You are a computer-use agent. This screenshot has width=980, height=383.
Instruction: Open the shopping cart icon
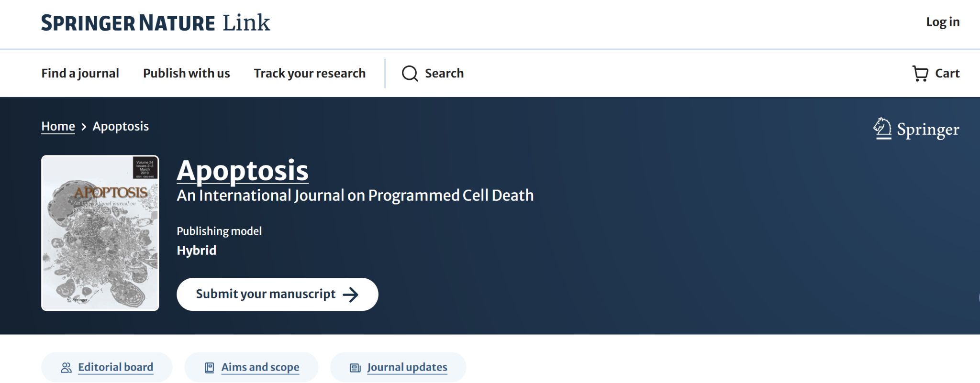point(920,74)
